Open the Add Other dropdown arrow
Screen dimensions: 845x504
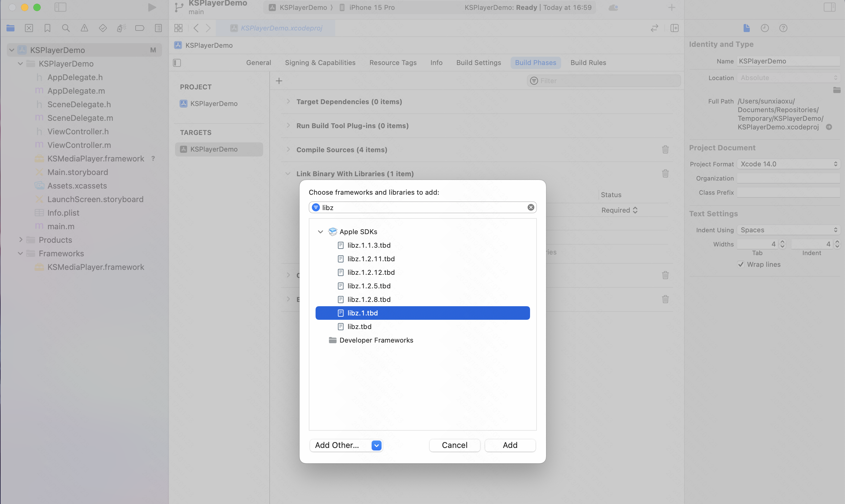tap(376, 445)
